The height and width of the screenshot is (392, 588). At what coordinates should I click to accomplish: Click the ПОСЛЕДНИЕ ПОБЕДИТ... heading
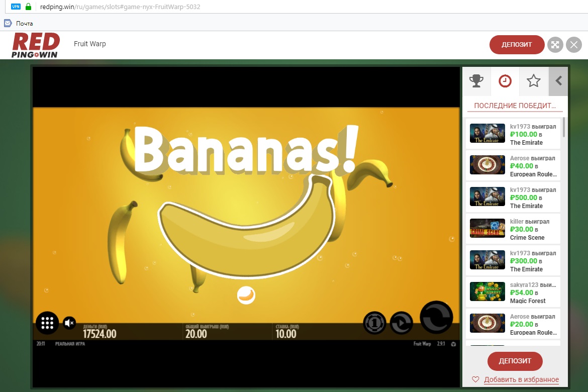coord(515,106)
